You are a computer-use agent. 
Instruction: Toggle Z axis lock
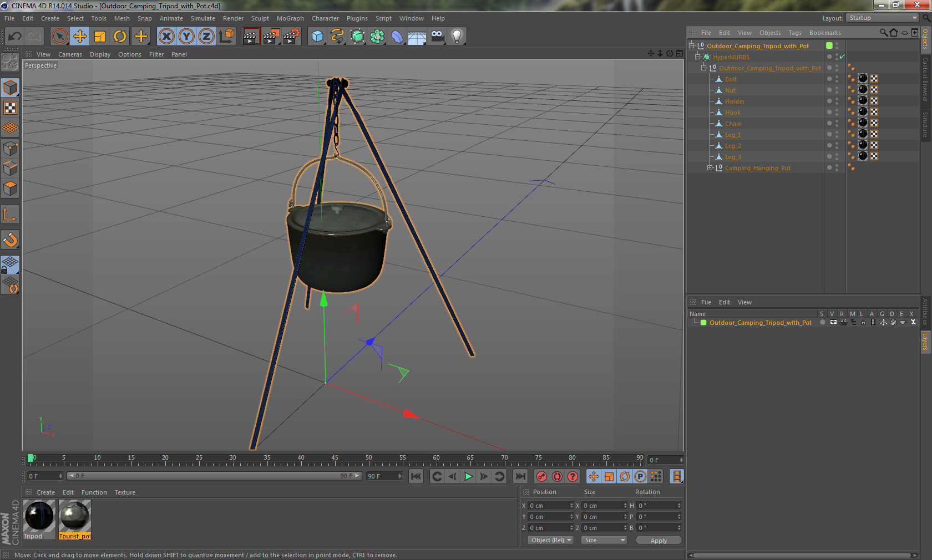pyautogui.click(x=206, y=37)
